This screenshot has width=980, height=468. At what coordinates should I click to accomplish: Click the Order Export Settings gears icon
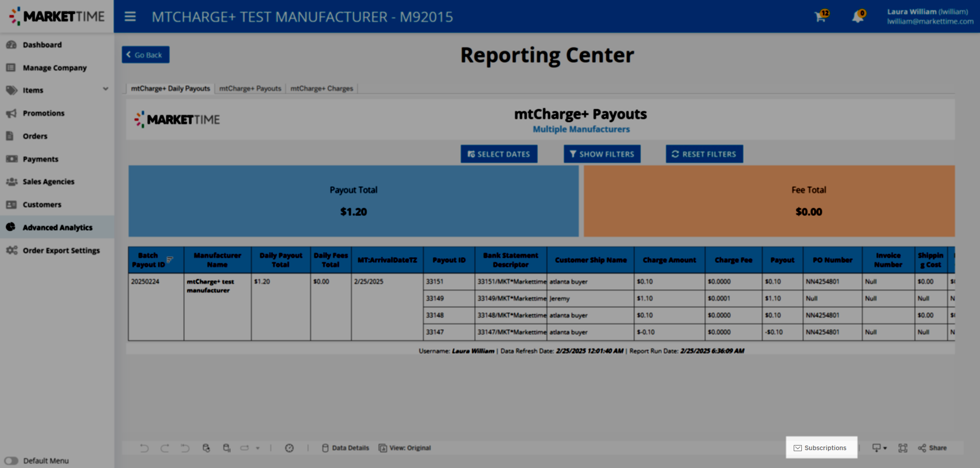pyautogui.click(x=11, y=250)
